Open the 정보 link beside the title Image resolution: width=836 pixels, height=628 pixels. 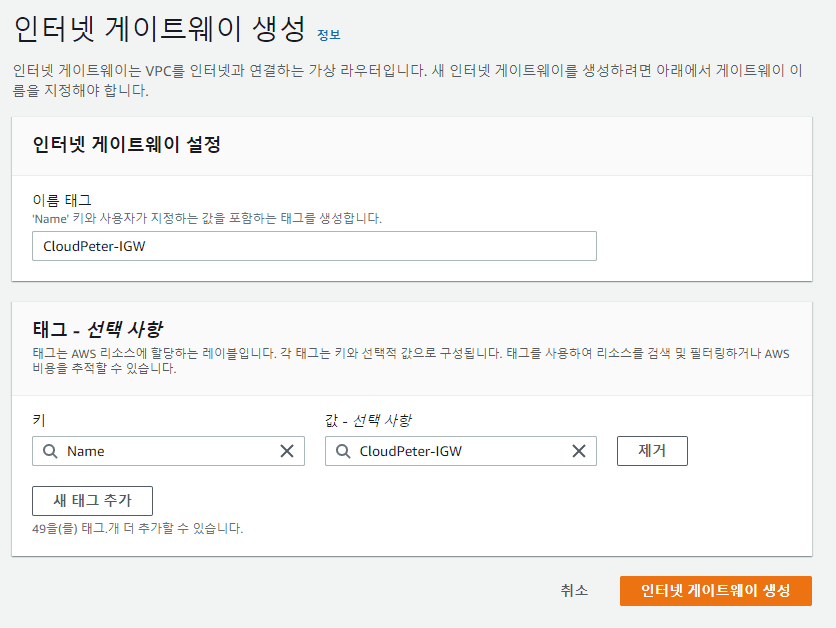pyautogui.click(x=328, y=34)
